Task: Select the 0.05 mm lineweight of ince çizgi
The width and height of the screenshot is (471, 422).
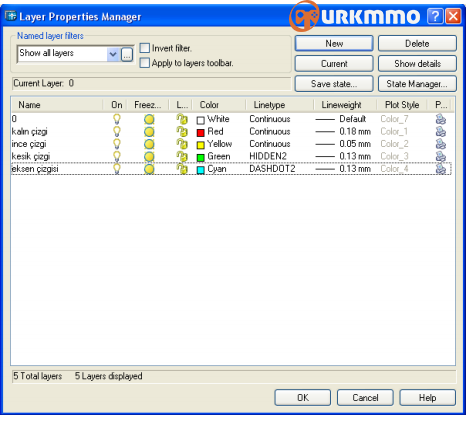Action: click(355, 144)
